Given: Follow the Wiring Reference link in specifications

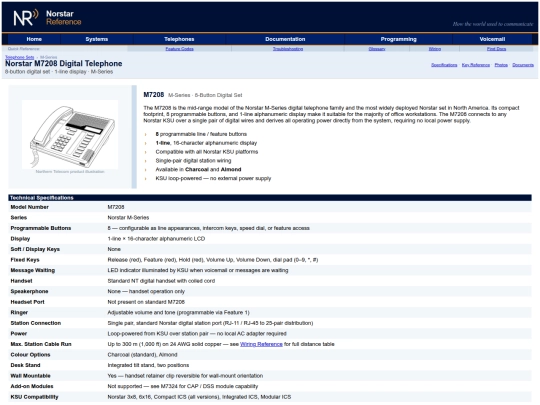Looking at the screenshot, I should point(261,344).
